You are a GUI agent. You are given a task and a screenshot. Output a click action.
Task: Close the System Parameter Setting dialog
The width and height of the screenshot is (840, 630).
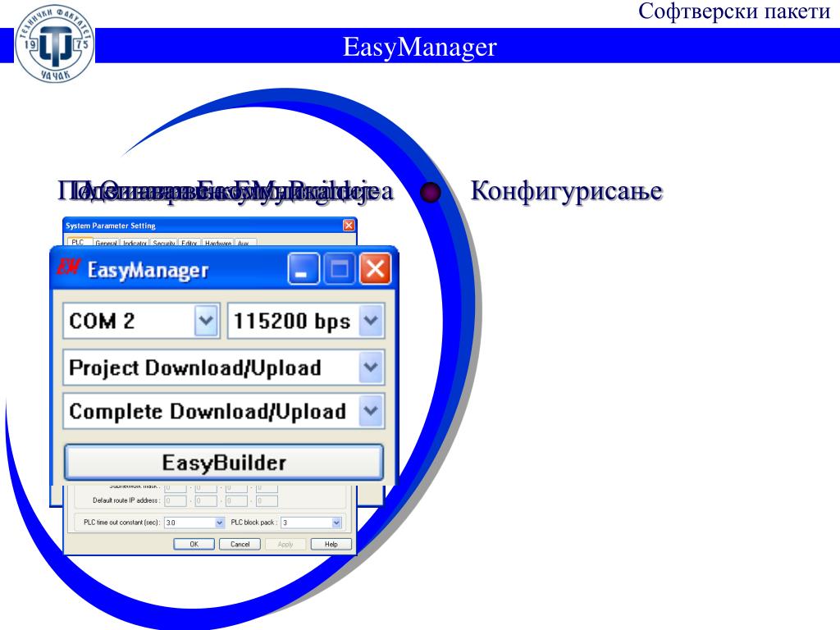pyautogui.click(x=349, y=226)
